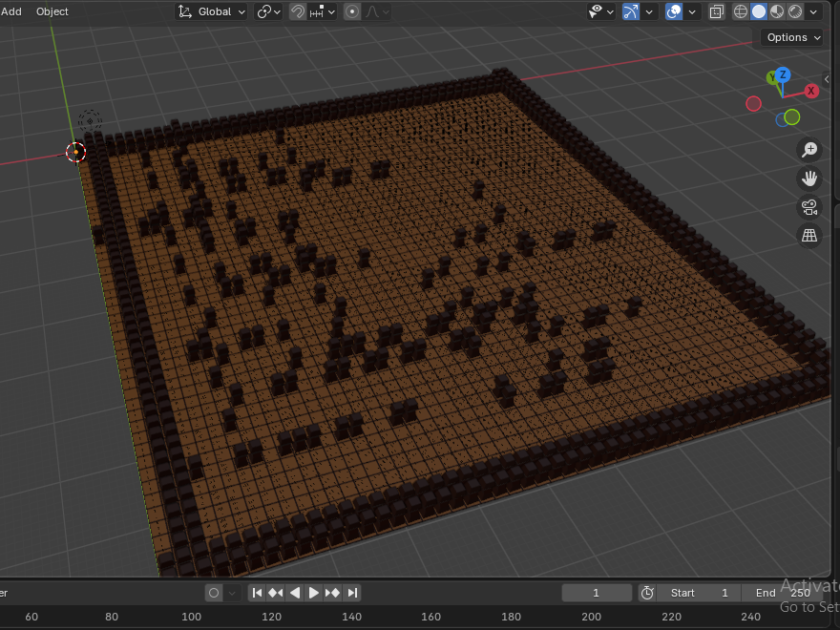Click frame 100 on the timeline ruler
The image size is (840, 630).
pos(191,617)
